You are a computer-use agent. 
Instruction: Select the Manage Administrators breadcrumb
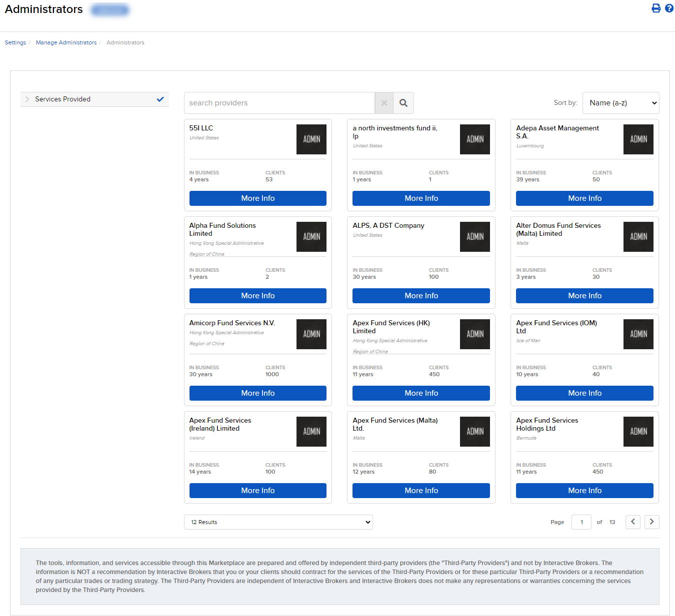click(x=66, y=42)
